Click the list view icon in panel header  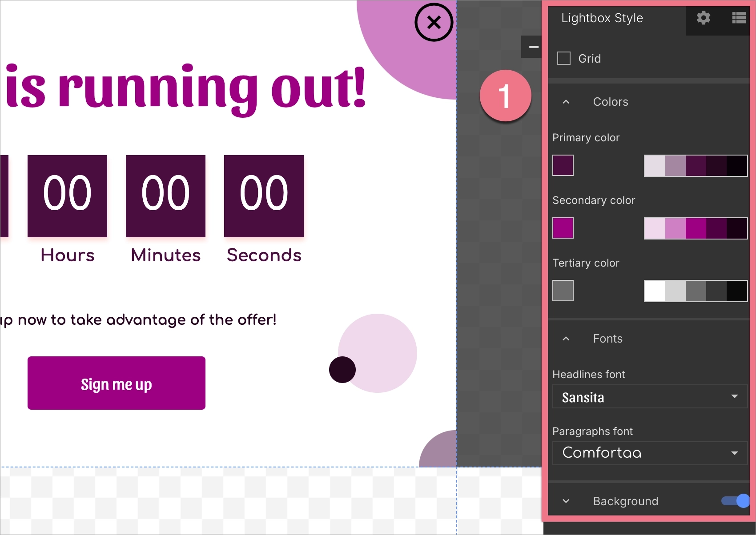739,18
